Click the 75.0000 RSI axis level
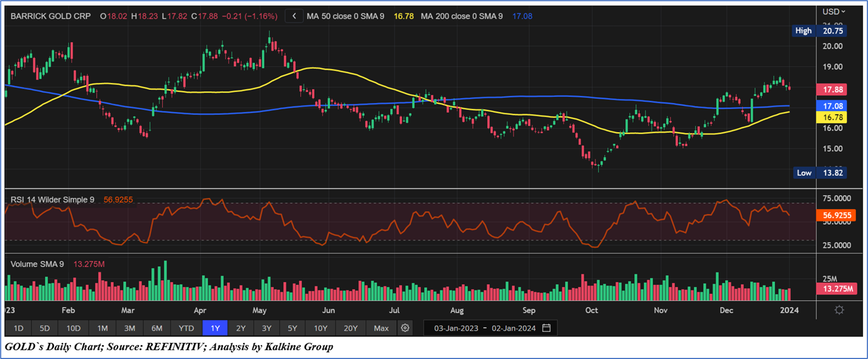868x359 pixels. [x=837, y=198]
